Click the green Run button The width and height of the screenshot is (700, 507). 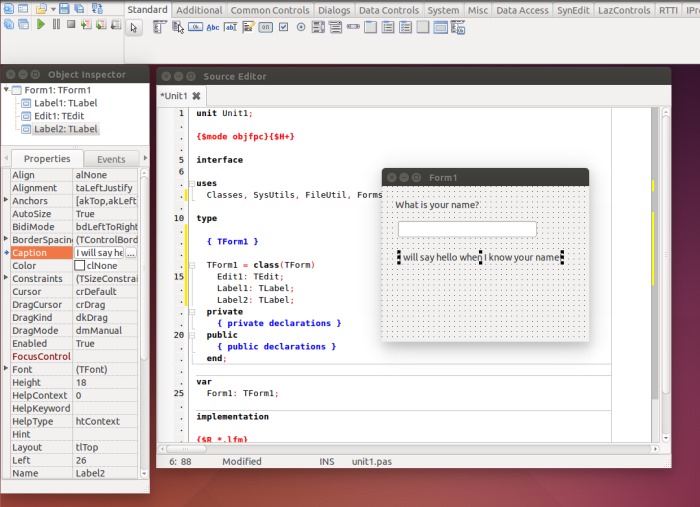tap(41, 25)
